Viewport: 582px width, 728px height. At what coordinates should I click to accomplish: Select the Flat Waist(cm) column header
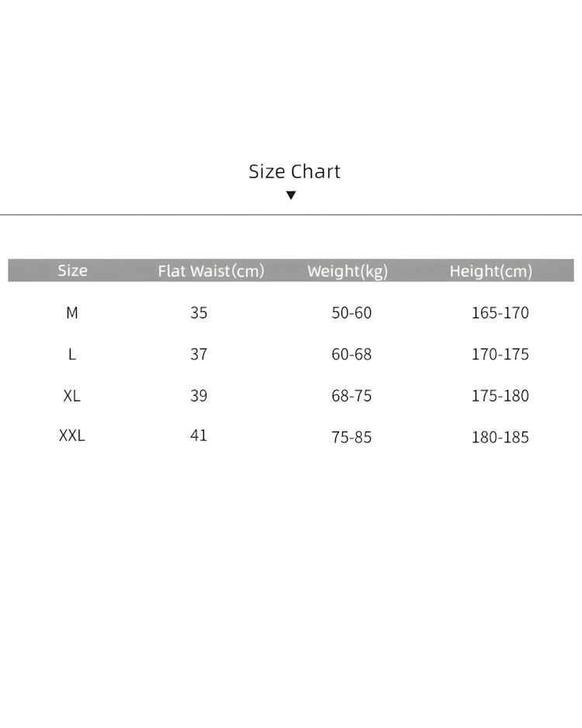(211, 271)
